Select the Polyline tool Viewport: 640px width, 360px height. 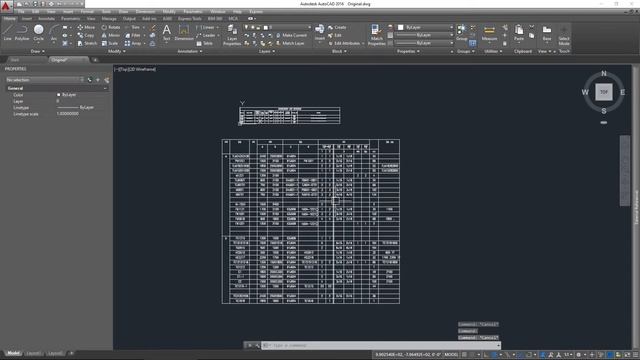tap(22, 32)
